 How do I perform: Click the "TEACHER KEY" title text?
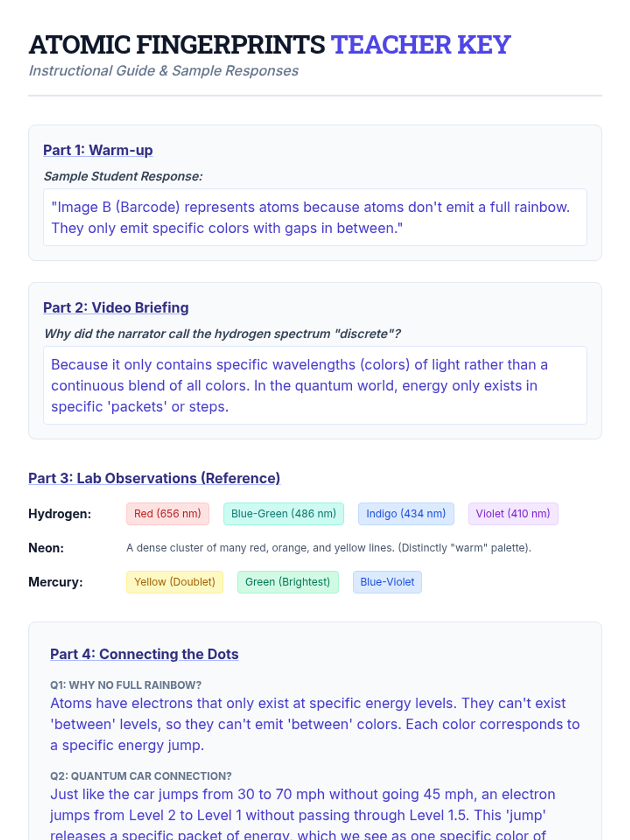[x=421, y=45]
